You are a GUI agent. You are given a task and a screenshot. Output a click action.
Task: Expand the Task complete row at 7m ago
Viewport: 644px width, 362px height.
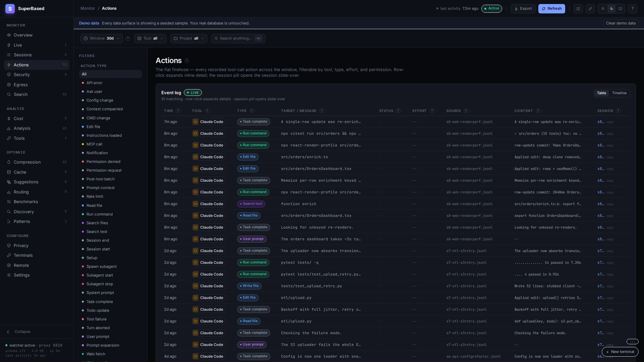click(395, 122)
